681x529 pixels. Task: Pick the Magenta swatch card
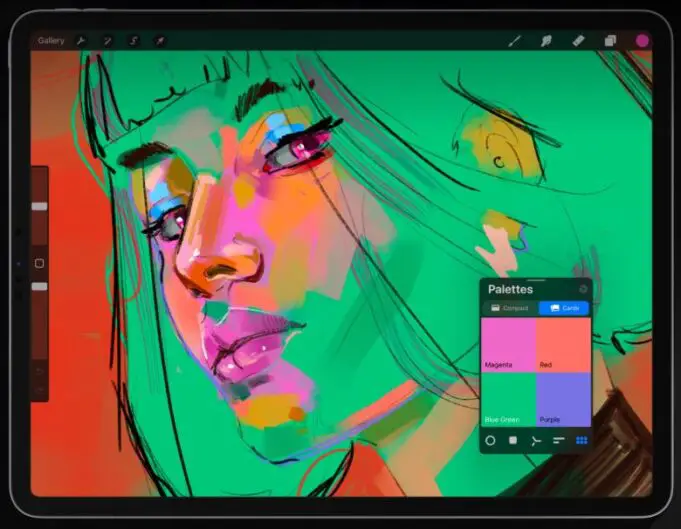pyautogui.click(x=508, y=345)
